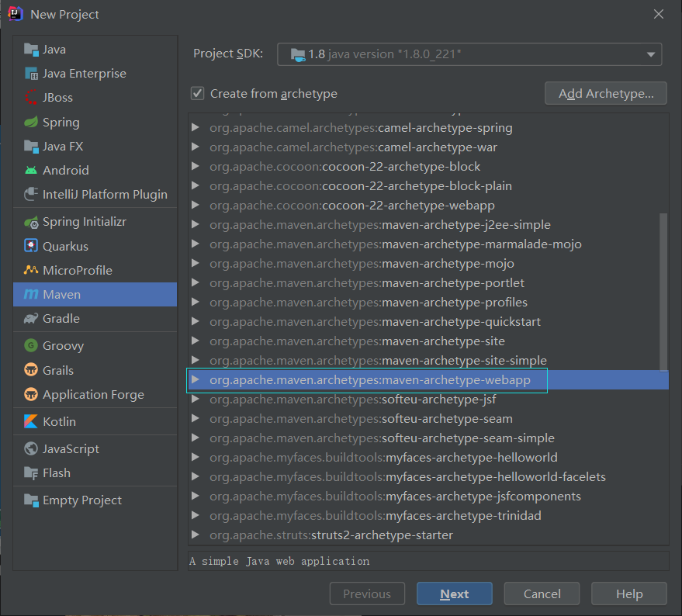Click the Groovy green G icon
The width and height of the screenshot is (682, 616).
tap(31, 346)
